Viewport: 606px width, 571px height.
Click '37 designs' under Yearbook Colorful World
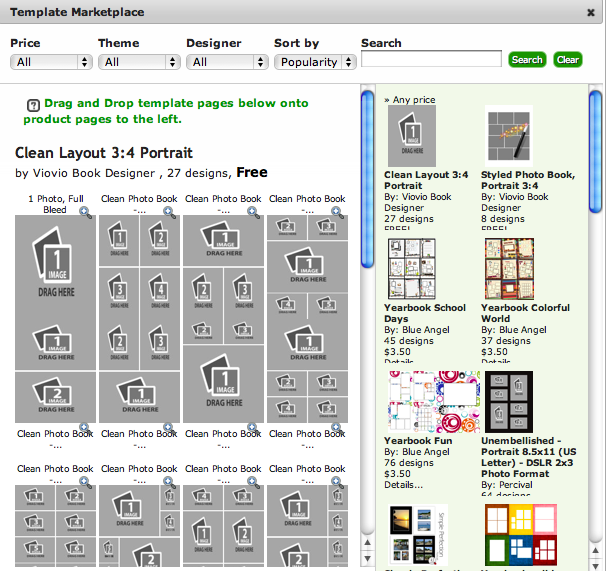click(506, 341)
